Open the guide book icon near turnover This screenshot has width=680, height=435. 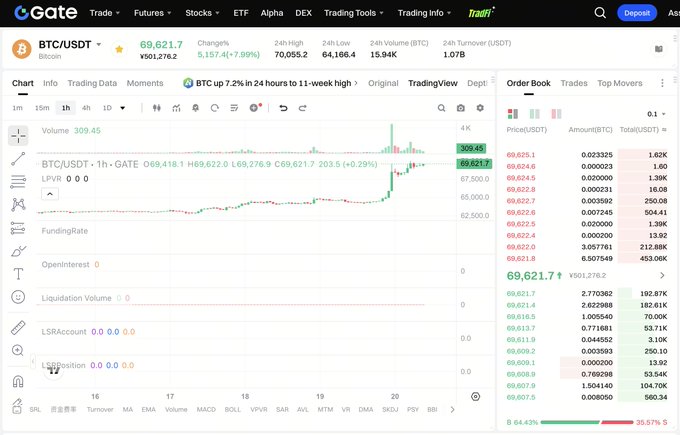pyautogui.click(x=659, y=49)
